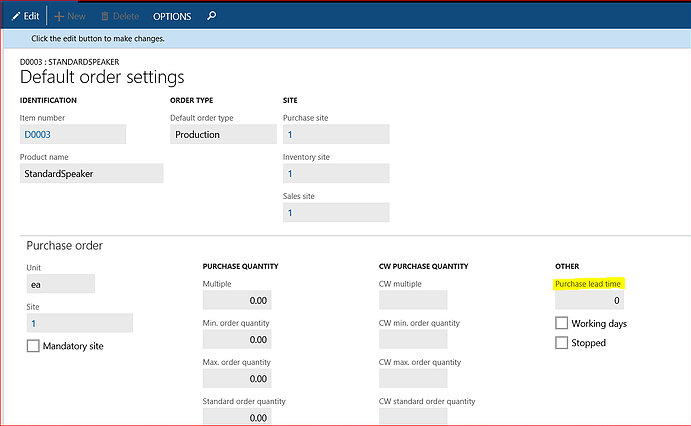The image size is (691, 426).
Task: Click the Edit pencil icon
Action: coord(16,16)
